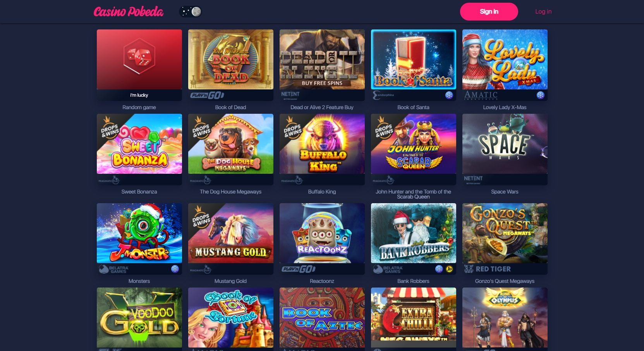Open the Mustang Gold title link
The height and width of the screenshot is (351, 644).
click(x=230, y=281)
